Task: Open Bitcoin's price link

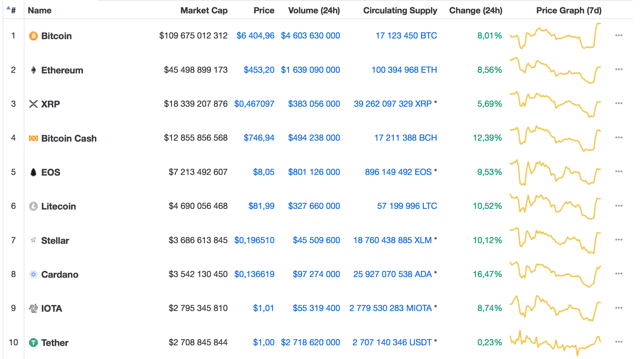Action: (x=255, y=36)
